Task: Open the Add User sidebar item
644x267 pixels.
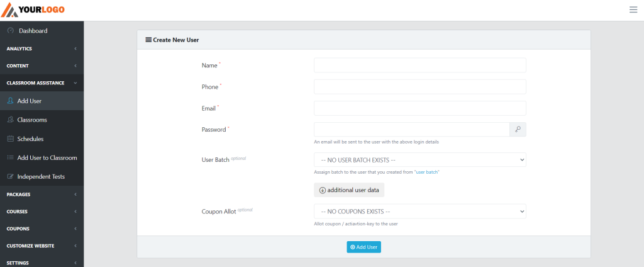Action: point(42,101)
